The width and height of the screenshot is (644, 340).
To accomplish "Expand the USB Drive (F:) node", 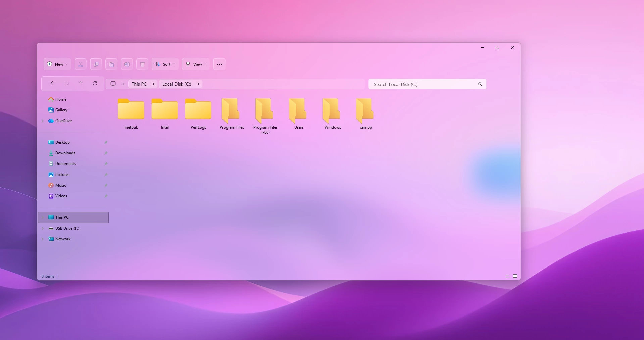I will coord(43,228).
